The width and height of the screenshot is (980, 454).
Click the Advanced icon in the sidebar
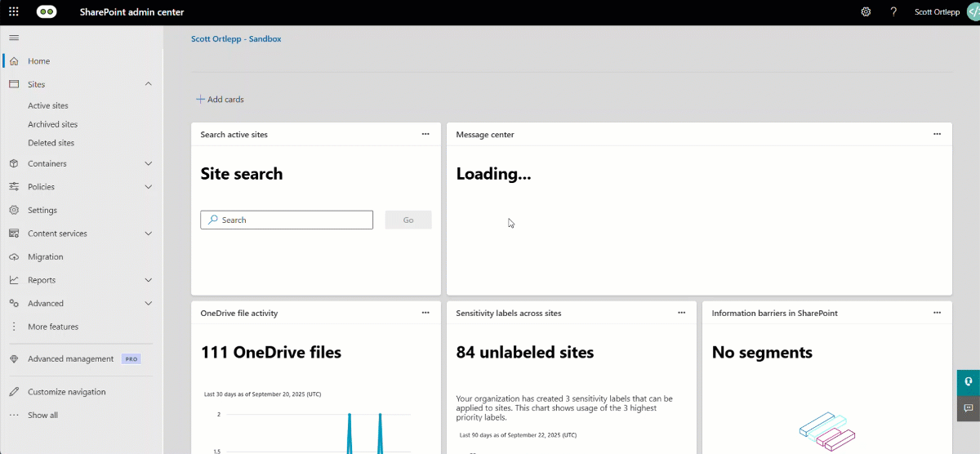14,303
